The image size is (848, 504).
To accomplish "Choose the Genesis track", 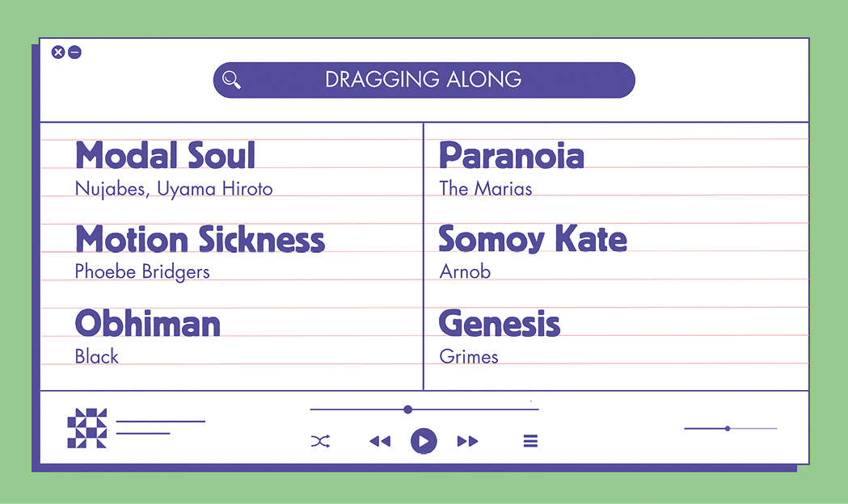I will [499, 324].
